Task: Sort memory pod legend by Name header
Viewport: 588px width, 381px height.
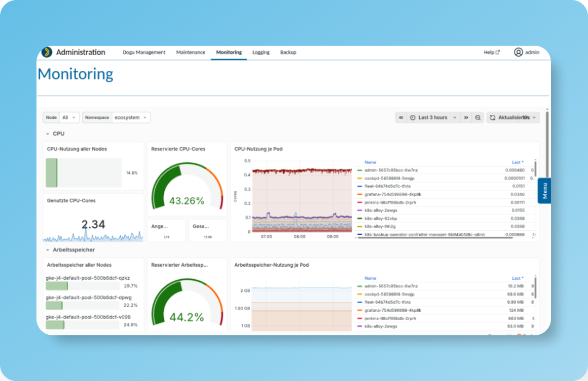Action: point(370,278)
